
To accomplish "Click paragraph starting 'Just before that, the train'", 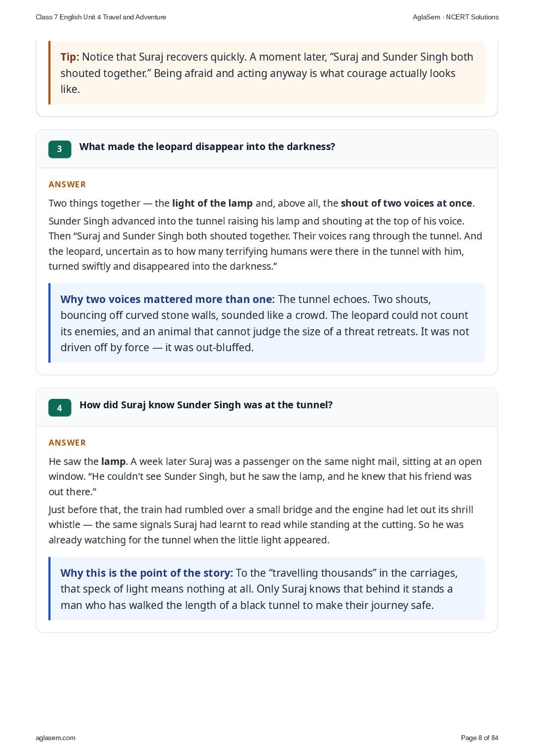I will coord(261,525).
